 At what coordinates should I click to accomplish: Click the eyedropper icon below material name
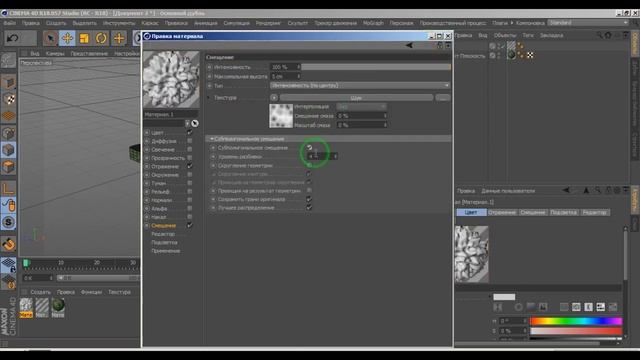(195, 123)
